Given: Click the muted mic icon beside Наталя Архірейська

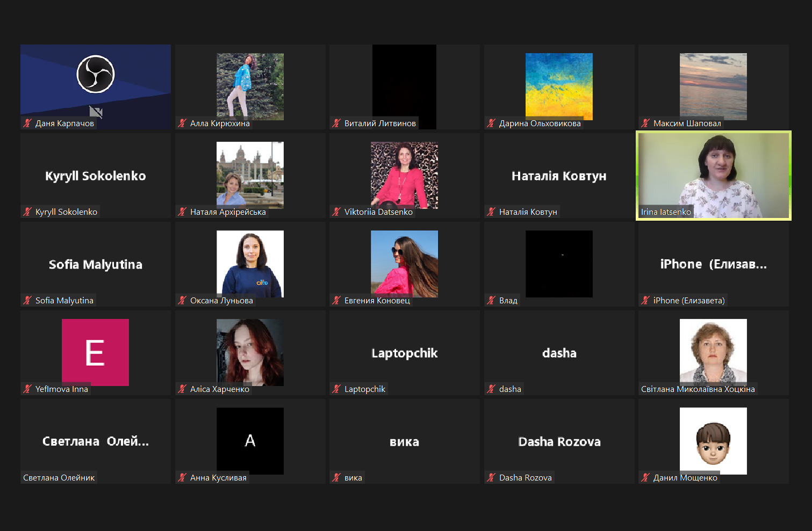Looking at the screenshot, I should pyautogui.click(x=182, y=212).
